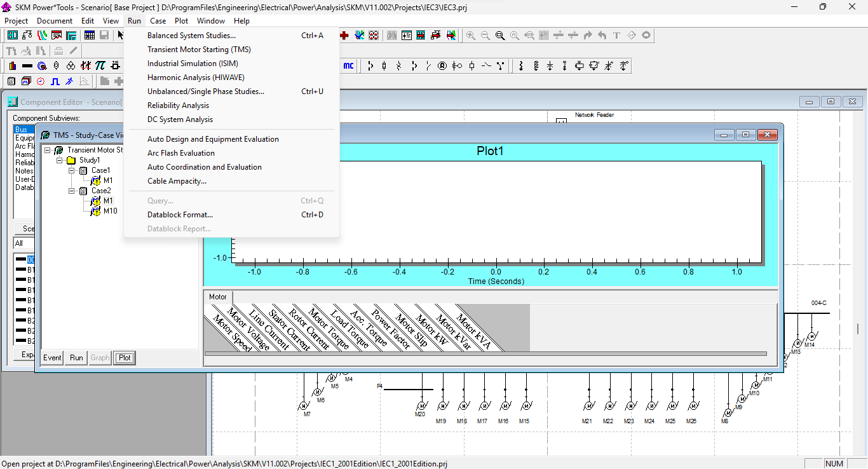The width and height of the screenshot is (868, 469).
Task: Click the NUM indicator in the status bar
Action: click(834, 464)
